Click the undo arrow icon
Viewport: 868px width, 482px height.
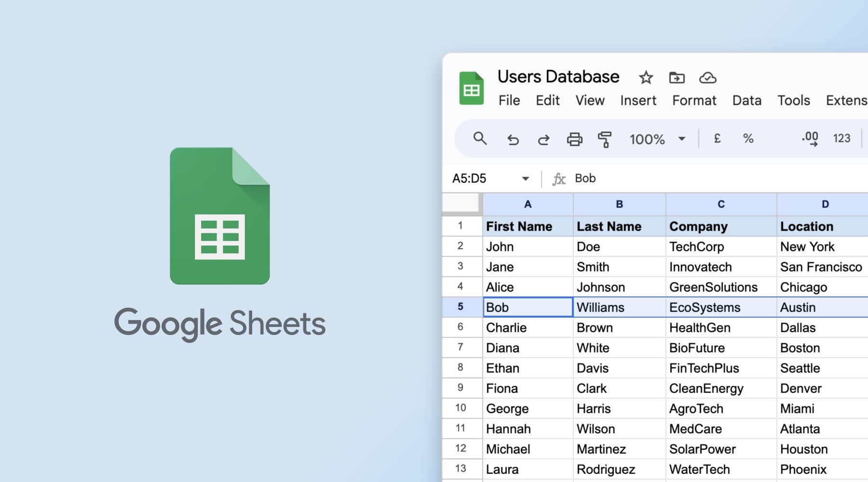[513, 139]
